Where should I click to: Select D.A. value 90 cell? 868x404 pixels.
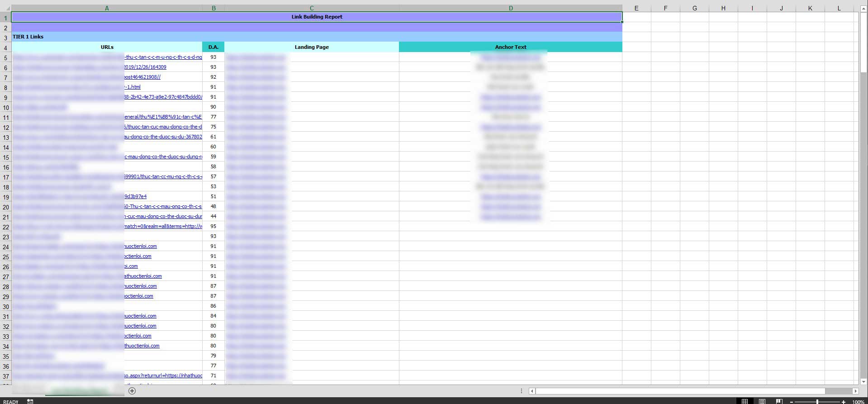coord(213,107)
